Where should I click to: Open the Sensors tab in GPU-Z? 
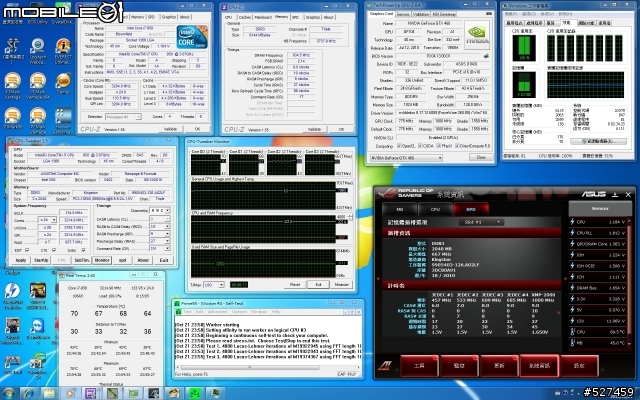[403, 14]
